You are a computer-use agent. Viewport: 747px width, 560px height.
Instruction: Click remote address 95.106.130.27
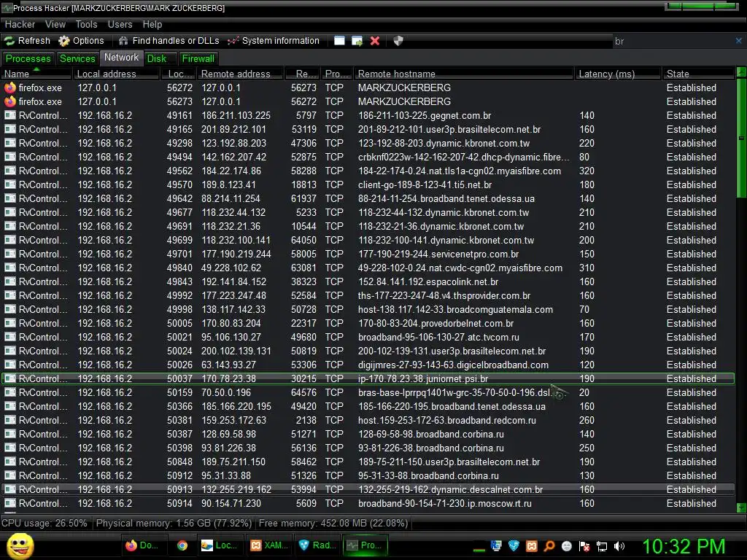pos(231,337)
